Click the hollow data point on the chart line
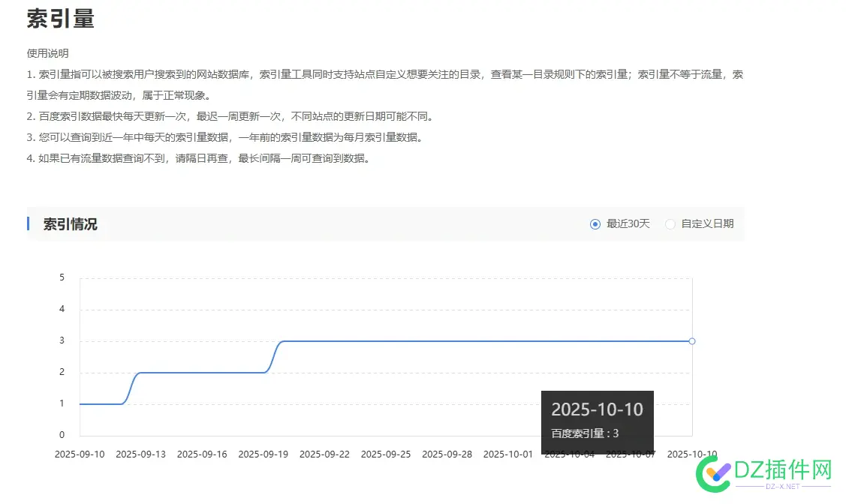Image resolution: width=846 pixels, height=504 pixels. point(691,340)
